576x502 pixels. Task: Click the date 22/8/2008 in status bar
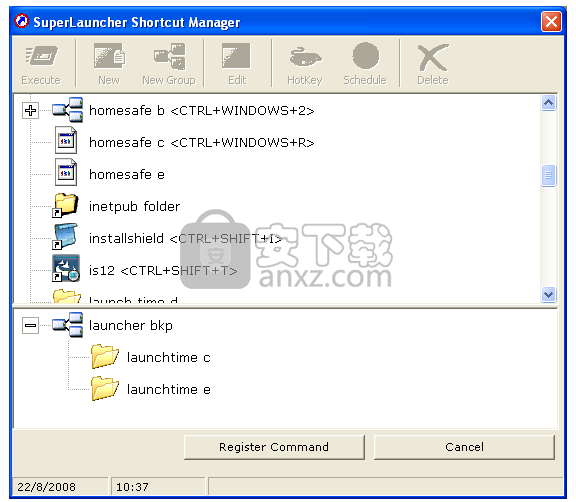click(46, 487)
